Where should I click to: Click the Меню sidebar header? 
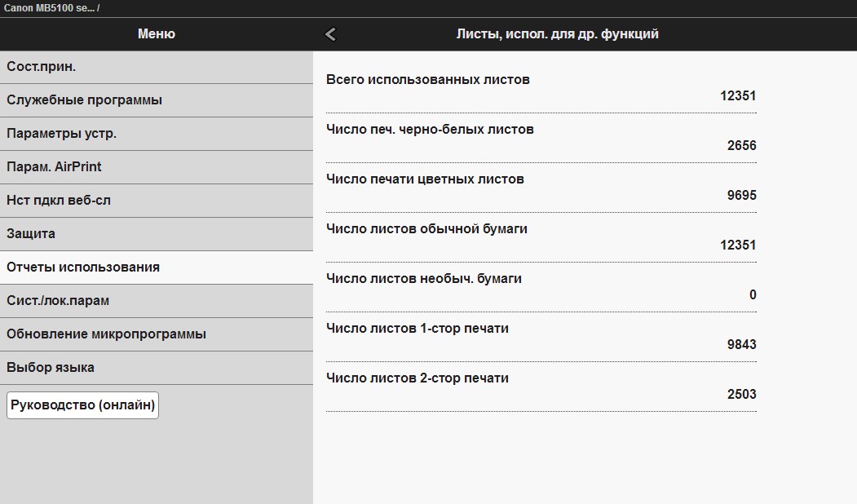tap(156, 34)
